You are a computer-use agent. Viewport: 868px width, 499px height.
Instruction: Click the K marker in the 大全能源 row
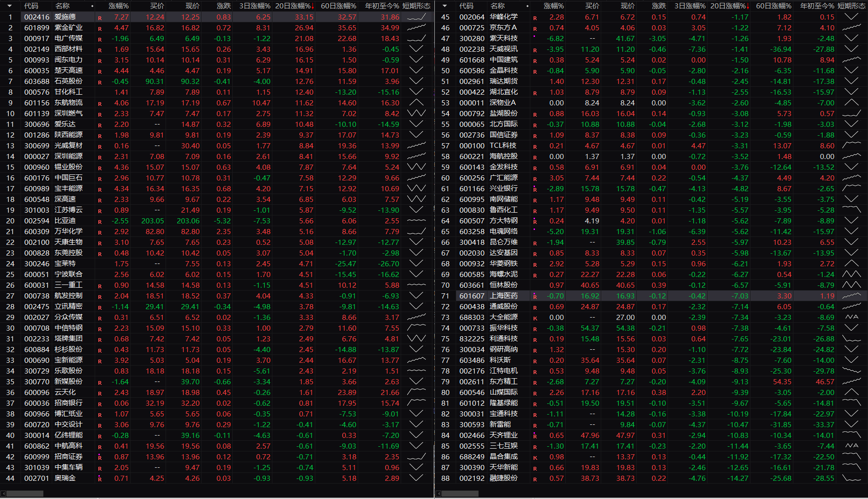[535, 318]
